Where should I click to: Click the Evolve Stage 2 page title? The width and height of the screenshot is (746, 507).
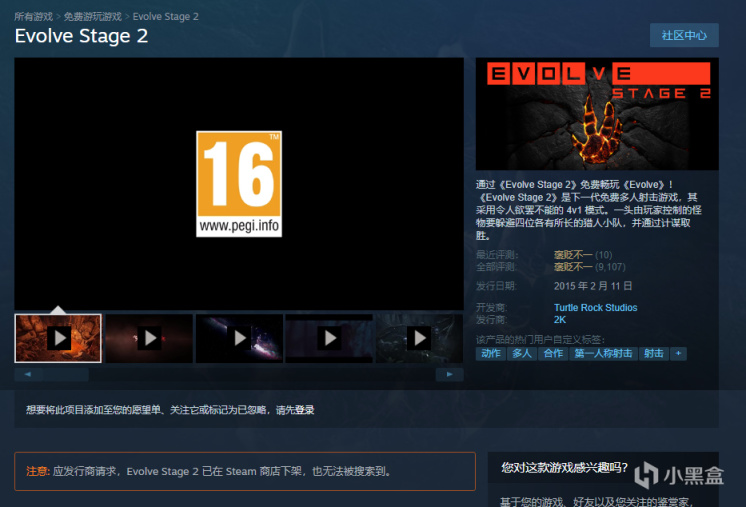click(81, 36)
